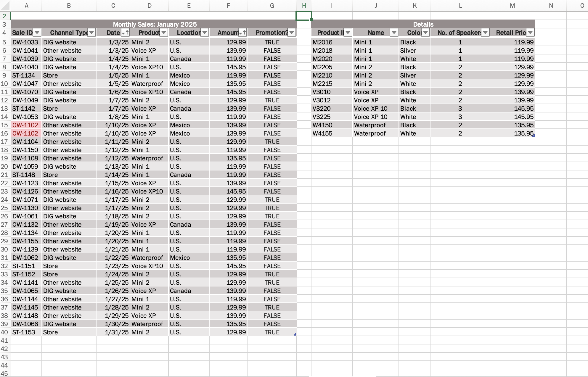This screenshot has height=377, width=588.
Task: Click the sorted Date column filter button
Action: coord(125,33)
